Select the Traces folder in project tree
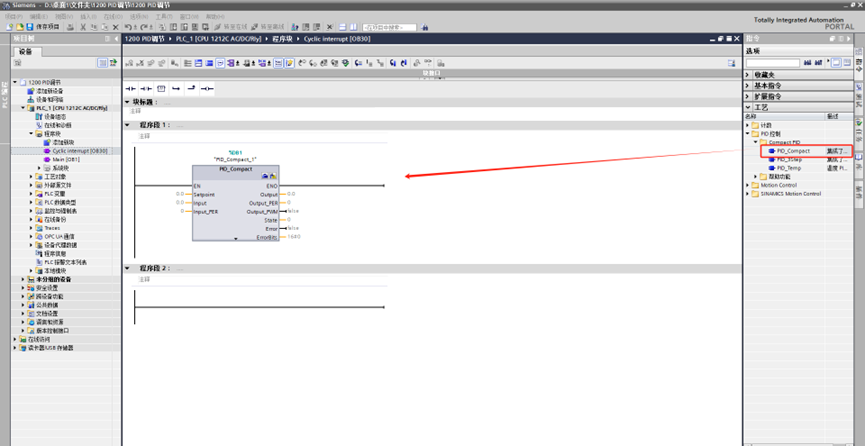 tap(52, 228)
